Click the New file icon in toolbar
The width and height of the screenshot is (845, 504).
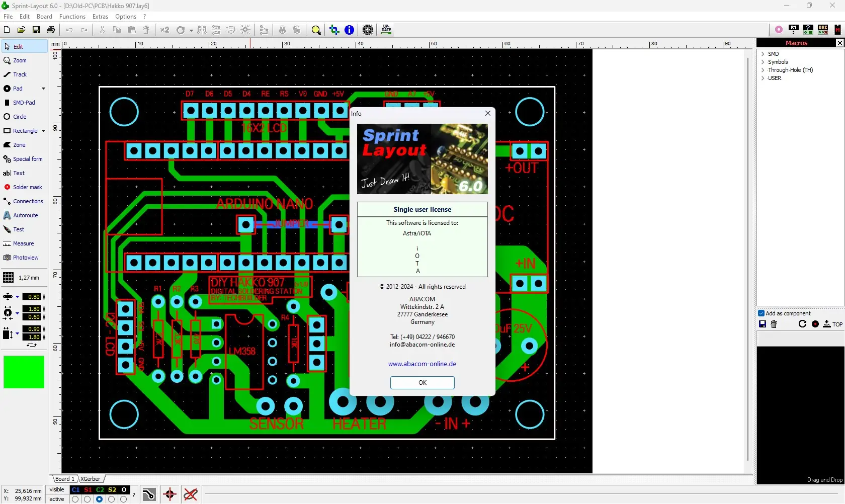(7, 30)
